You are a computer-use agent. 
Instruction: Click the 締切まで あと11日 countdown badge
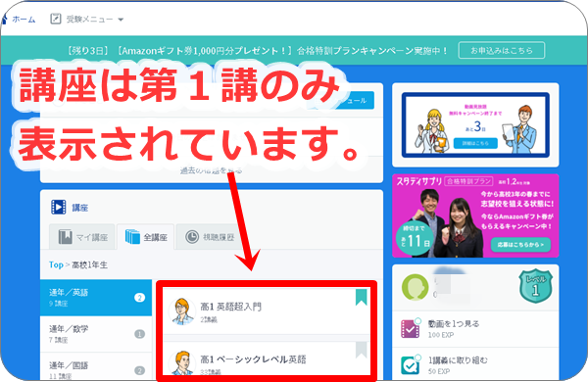click(x=415, y=238)
